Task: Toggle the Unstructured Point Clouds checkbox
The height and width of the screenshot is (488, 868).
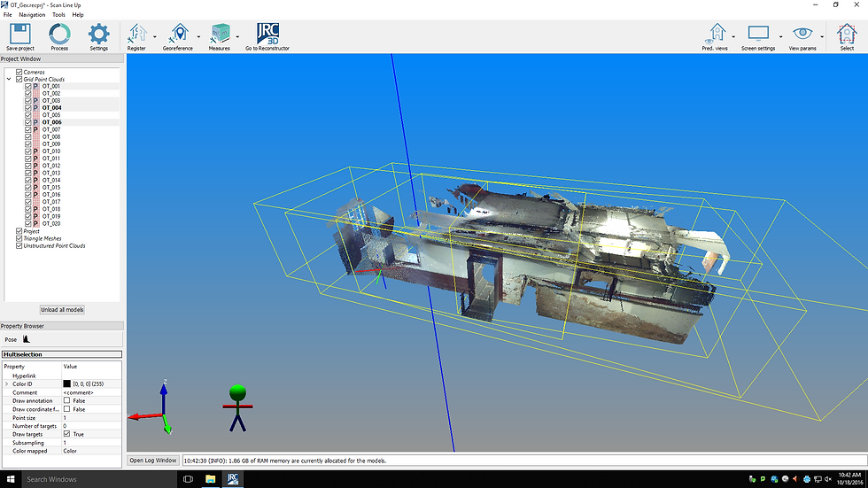Action: tap(19, 245)
